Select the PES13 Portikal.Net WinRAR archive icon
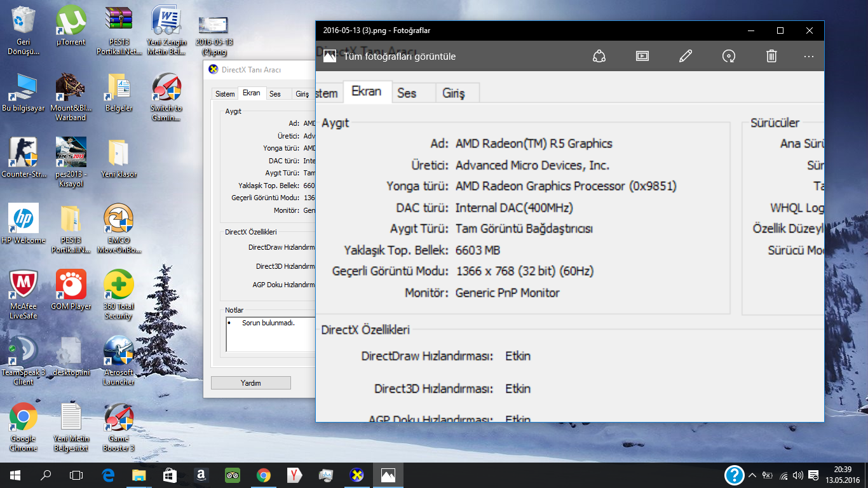The height and width of the screenshot is (488, 868). (x=119, y=30)
